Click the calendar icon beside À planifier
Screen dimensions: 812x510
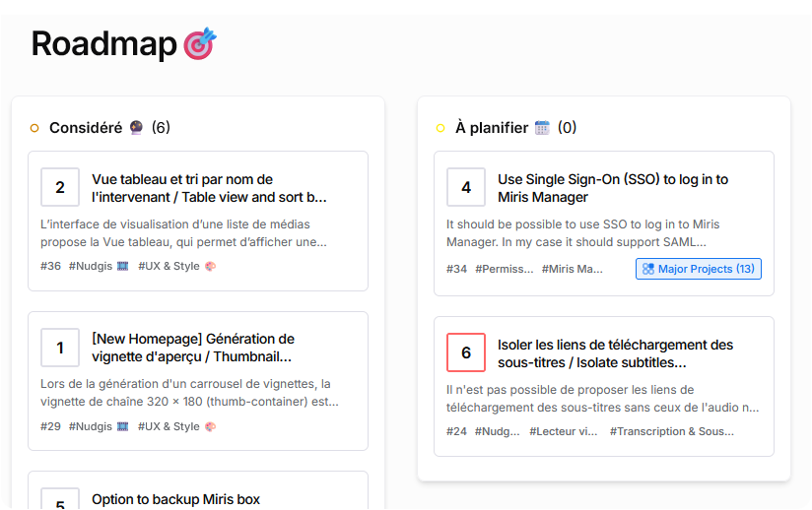(x=542, y=128)
